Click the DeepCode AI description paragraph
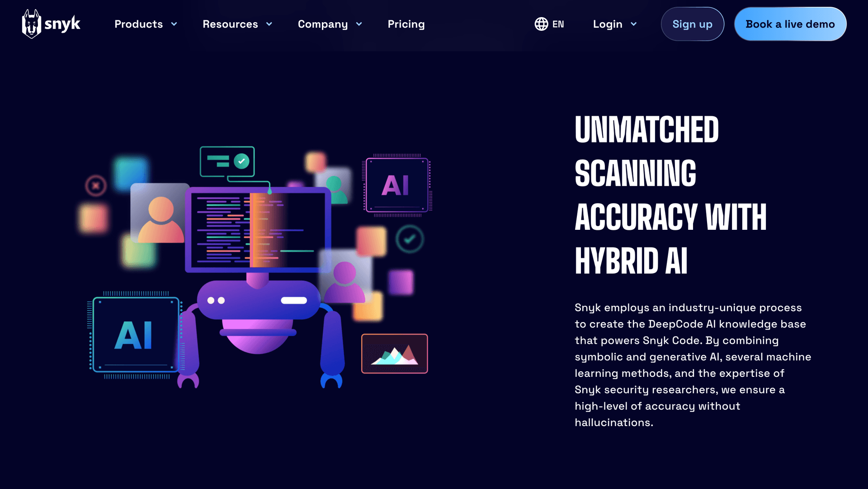This screenshot has height=489, width=868. (693, 365)
